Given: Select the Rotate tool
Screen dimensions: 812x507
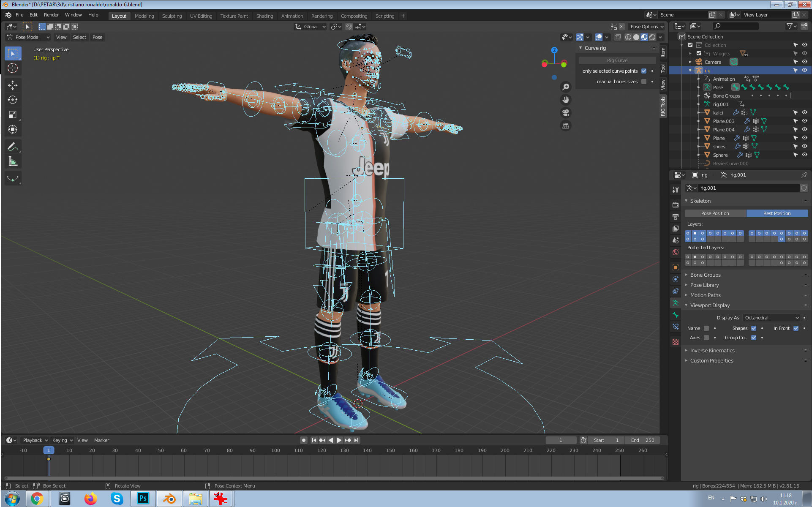Looking at the screenshot, I should (x=13, y=100).
